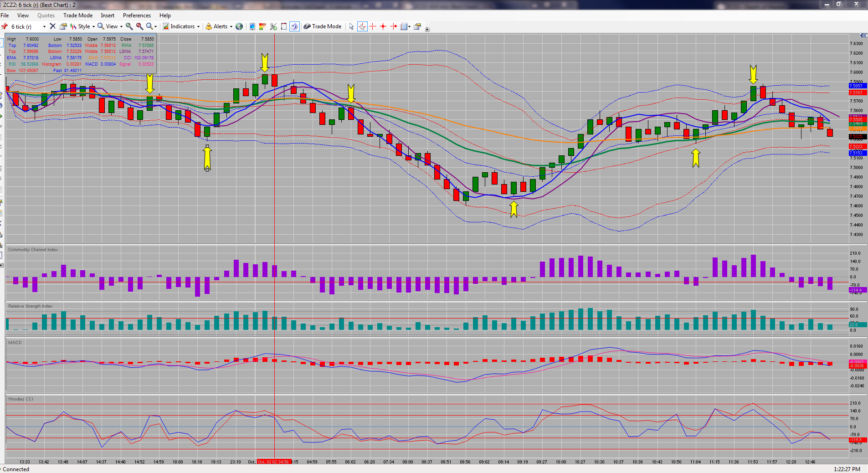Select the red crosshair with center dot
This screenshot has height=473, width=868.
pyautogui.click(x=383, y=26)
